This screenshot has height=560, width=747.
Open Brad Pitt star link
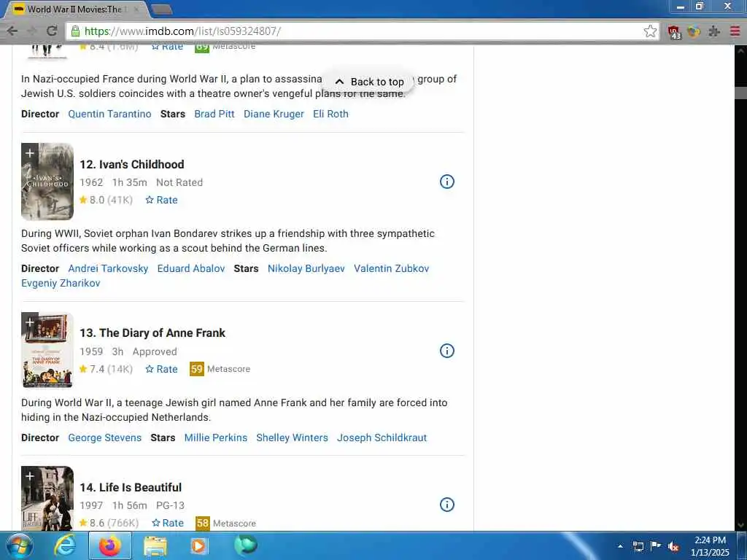tap(214, 114)
